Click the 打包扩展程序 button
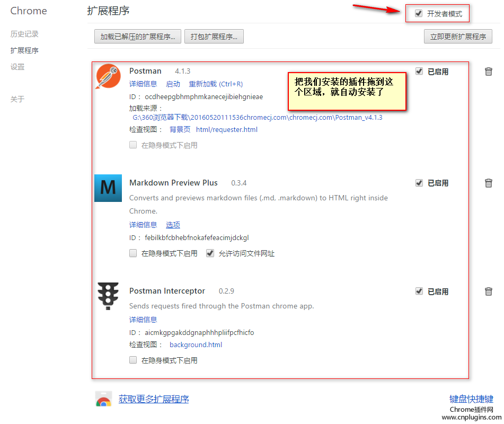Image resolution: width=504 pixels, height=424 pixels. pos(214,37)
